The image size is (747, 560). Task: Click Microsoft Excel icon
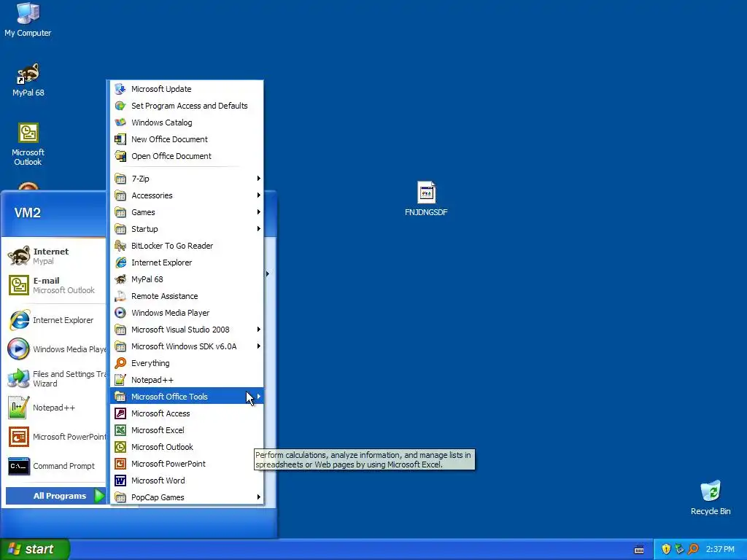point(120,430)
